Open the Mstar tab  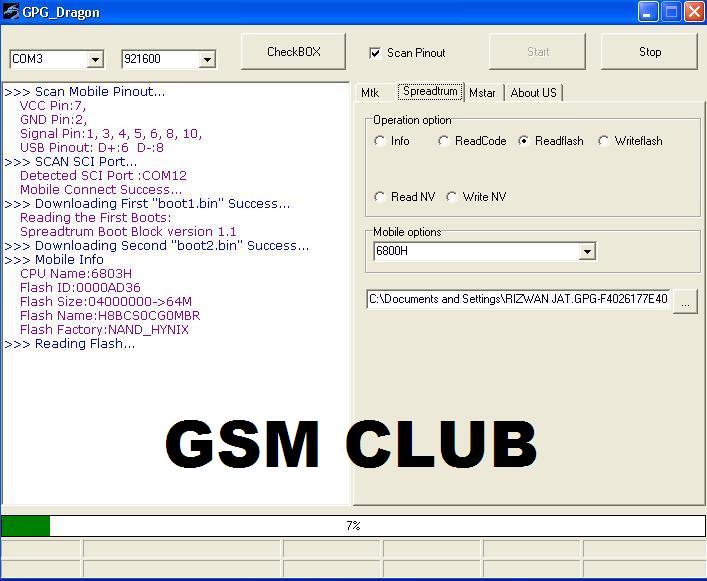(482, 93)
